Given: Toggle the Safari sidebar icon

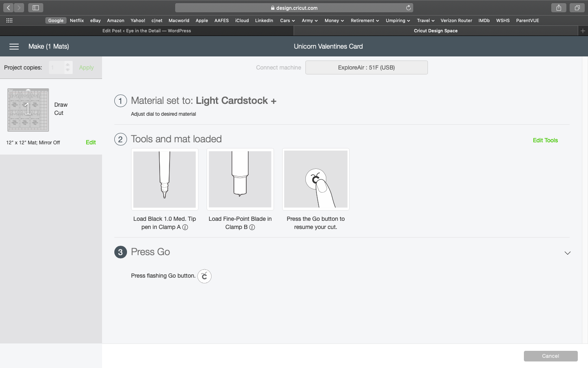Looking at the screenshot, I should coord(36,8).
